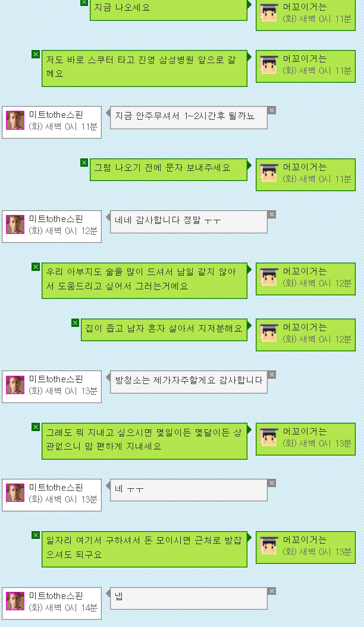364x627 pixels.
Task: Click the gray X on '방청소는 제가자주할게요' message
Action: (272, 375)
